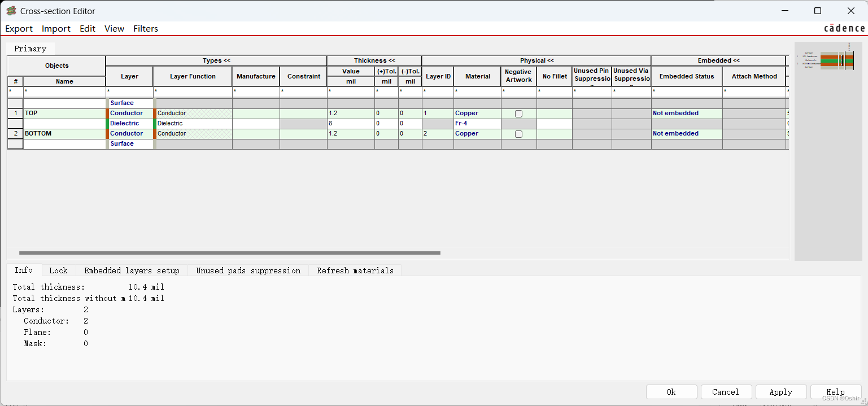
Task: Collapse the Types column group
Action: pyautogui.click(x=216, y=60)
